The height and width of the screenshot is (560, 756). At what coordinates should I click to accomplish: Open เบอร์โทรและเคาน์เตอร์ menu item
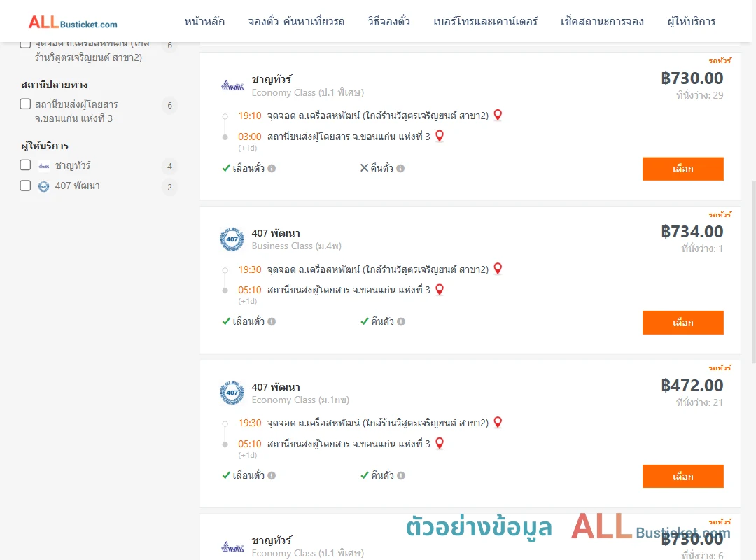coord(486,22)
